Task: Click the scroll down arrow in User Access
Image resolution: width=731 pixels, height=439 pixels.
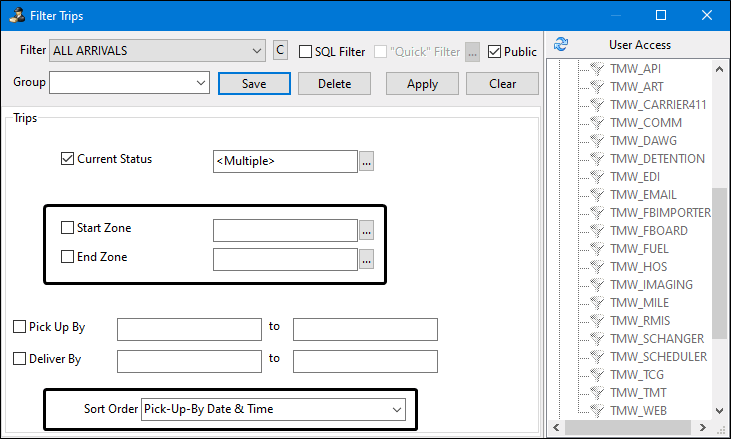Action: (x=720, y=411)
